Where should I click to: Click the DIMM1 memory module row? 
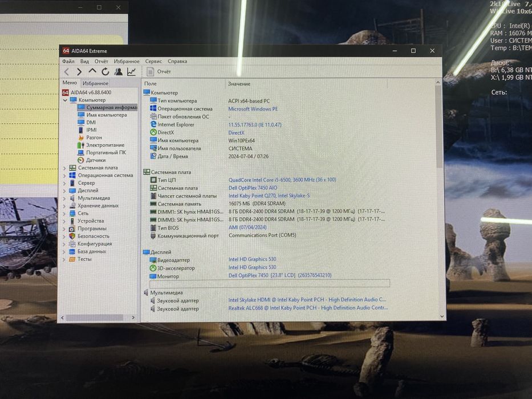tap(267, 211)
